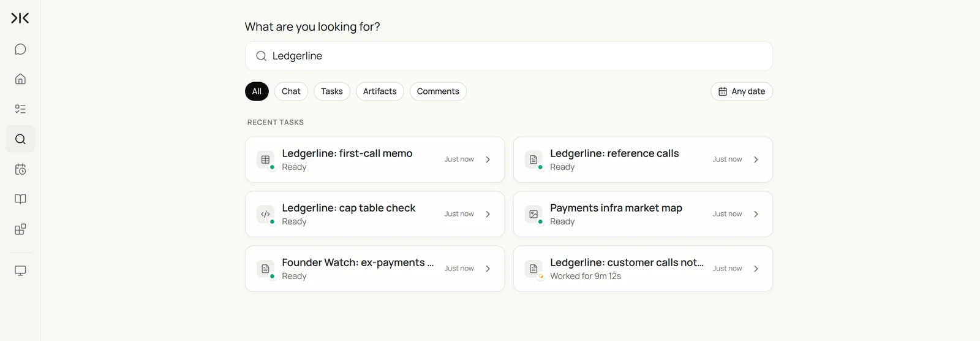Filter results by Chat
980x341 pixels.
pyautogui.click(x=291, y=91)
